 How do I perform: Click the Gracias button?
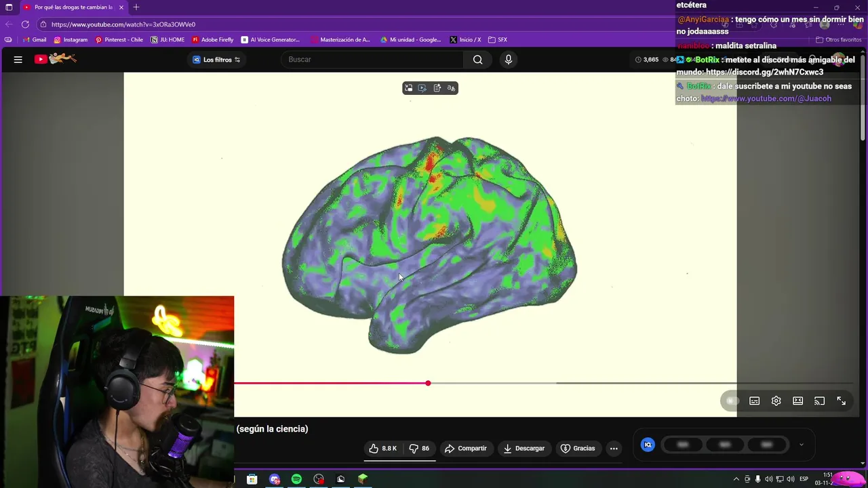click(x=578, y=449)
